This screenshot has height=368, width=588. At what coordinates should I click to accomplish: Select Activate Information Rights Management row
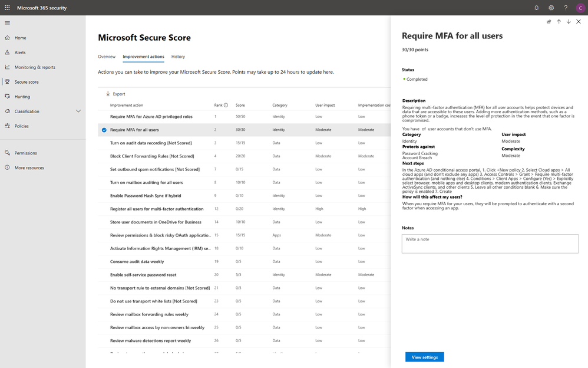tap(244, 248)
